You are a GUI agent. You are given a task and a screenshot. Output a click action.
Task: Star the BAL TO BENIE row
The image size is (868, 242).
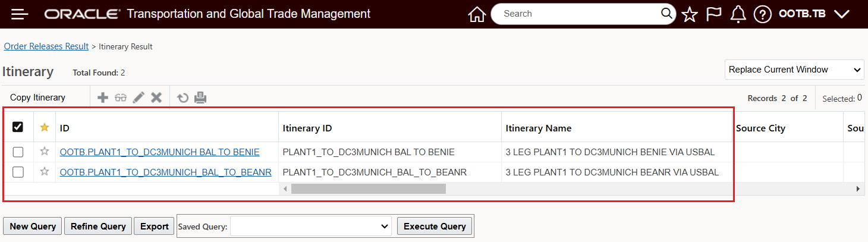pyautogui.click(x=44, y=152)
